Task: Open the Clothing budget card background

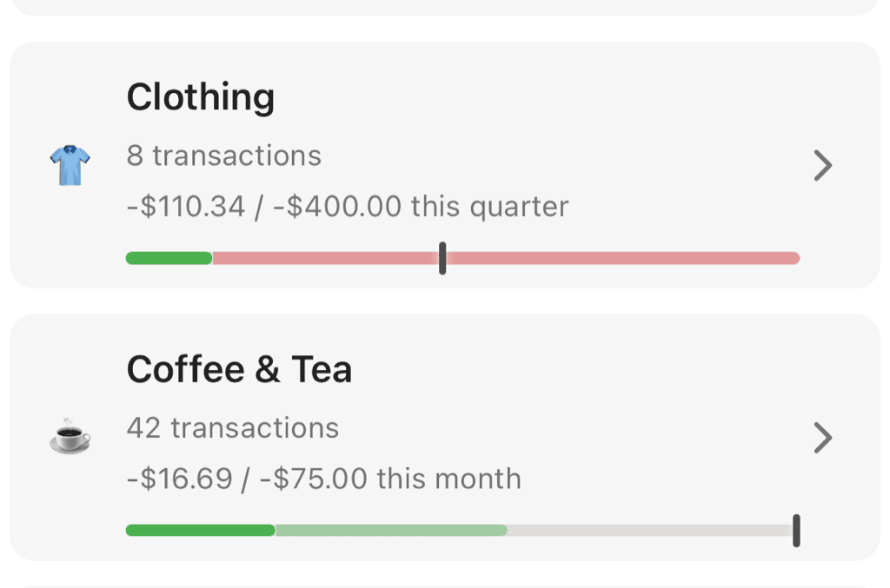Action: pyautogui.click(x=608, y=104)
